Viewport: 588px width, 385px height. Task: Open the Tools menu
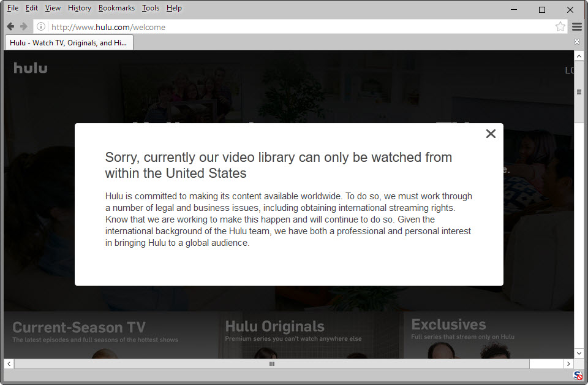point(151,8)
